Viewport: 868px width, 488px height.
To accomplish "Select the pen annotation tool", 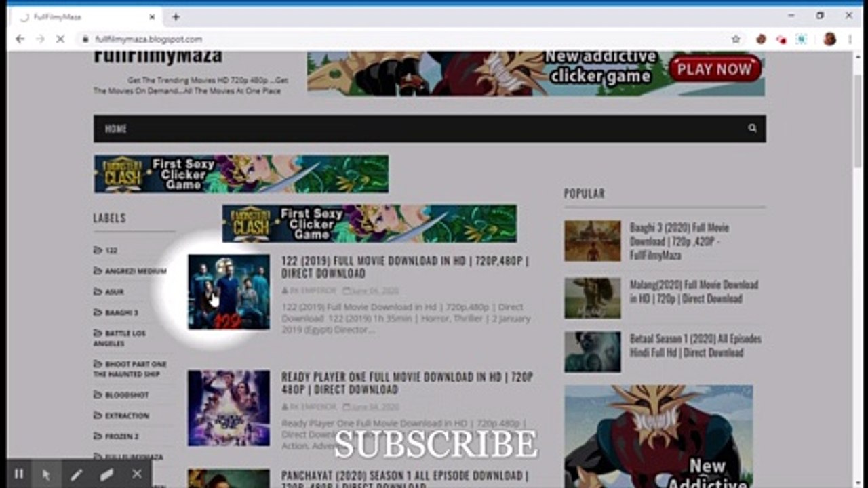I will click(76, 474).
